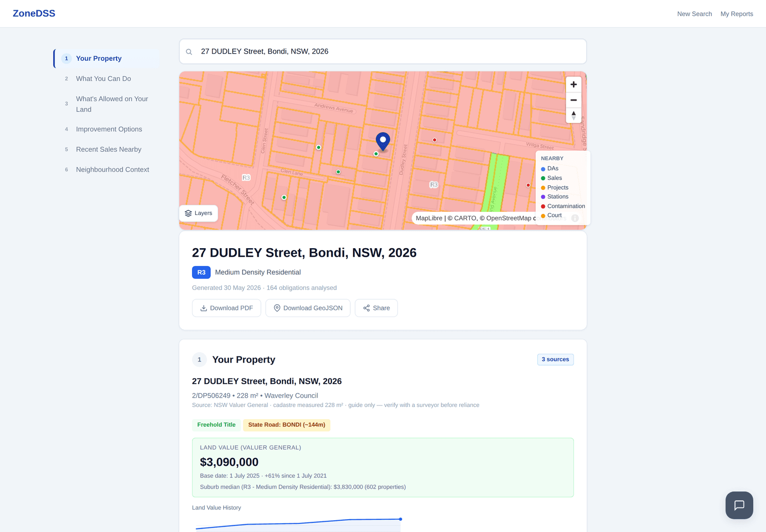Click the Freehold Title tag
Screen dimensions: 766x532
click(x=217, y=425)
